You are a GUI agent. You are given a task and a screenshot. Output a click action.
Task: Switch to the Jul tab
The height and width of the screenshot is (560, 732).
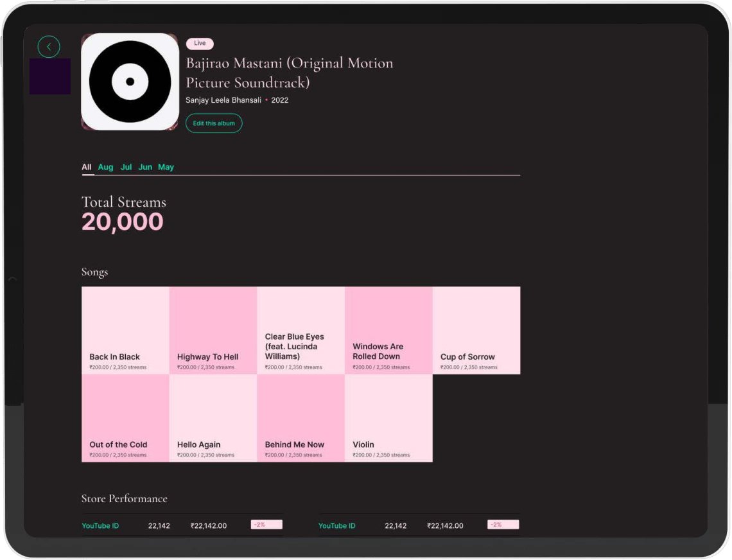pos(126,167)
